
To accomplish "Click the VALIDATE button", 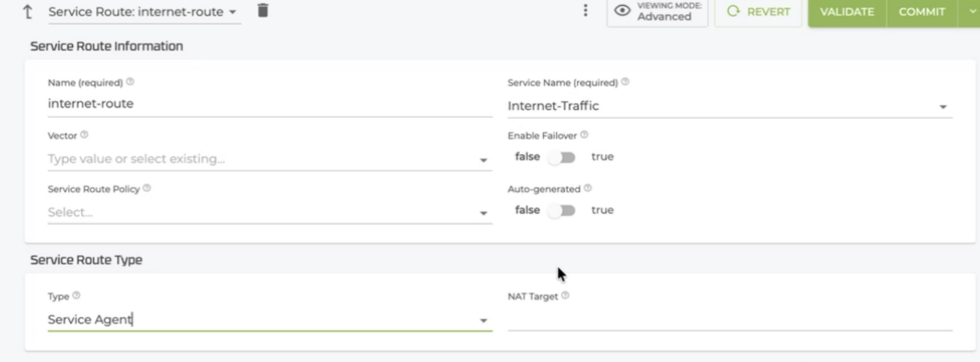I will 847,12.
